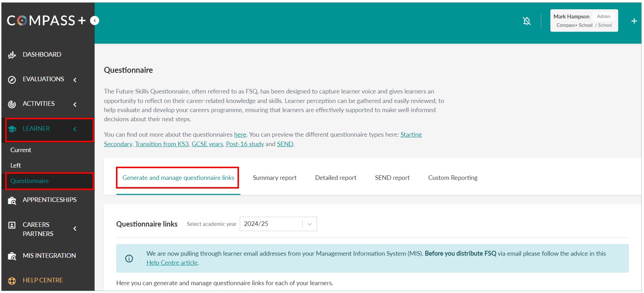This screenshot has width=644, height=293.
Task: Click the plus icon in the header
Action: click(x=634, y=21)
